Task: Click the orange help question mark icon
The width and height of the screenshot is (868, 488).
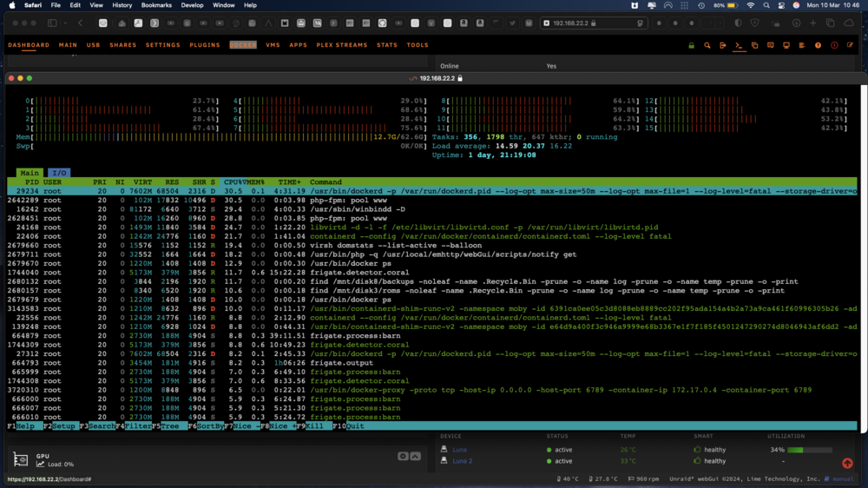Action: click(x=818, y=45)
